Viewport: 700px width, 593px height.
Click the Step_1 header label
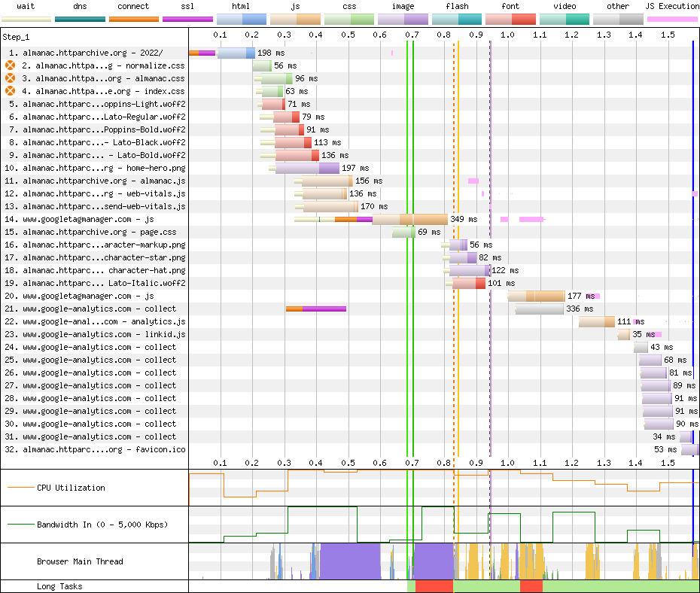[18, 36]
